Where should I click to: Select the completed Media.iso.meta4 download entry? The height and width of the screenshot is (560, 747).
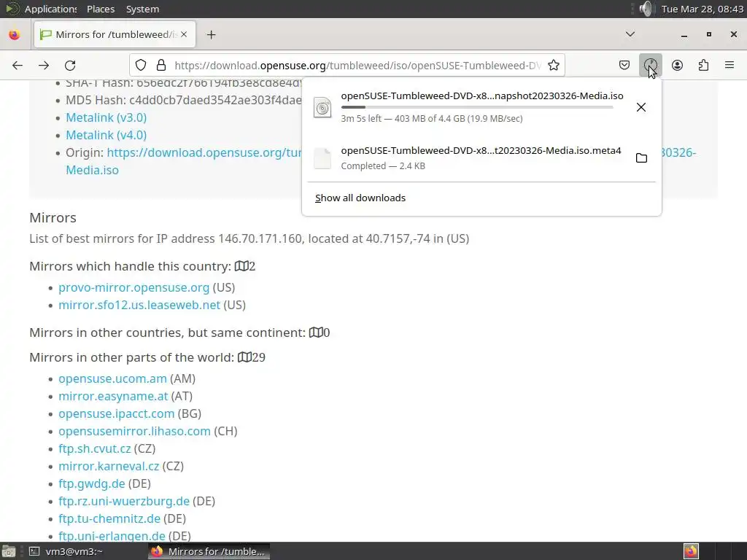(x=481, y=158)
